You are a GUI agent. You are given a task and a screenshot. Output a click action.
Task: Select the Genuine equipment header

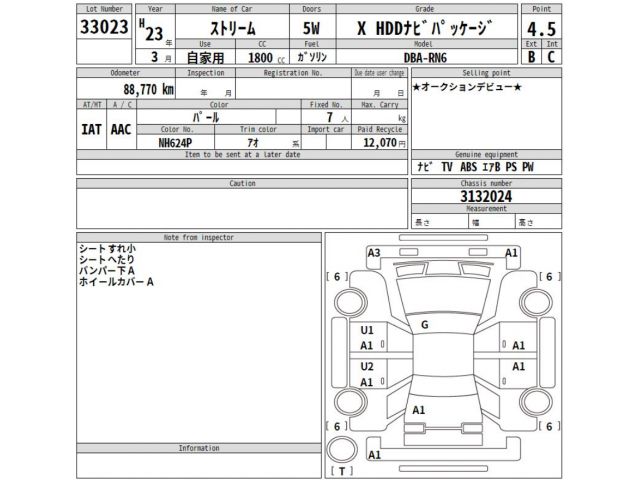tap(486, 155)
